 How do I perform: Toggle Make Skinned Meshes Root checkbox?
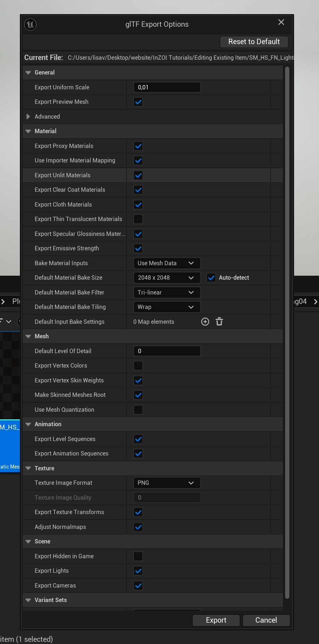138,395
